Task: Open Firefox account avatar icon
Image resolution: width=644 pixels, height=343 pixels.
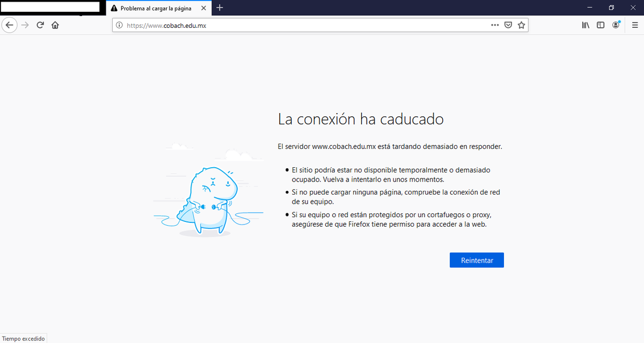Action: click(616, 25)
